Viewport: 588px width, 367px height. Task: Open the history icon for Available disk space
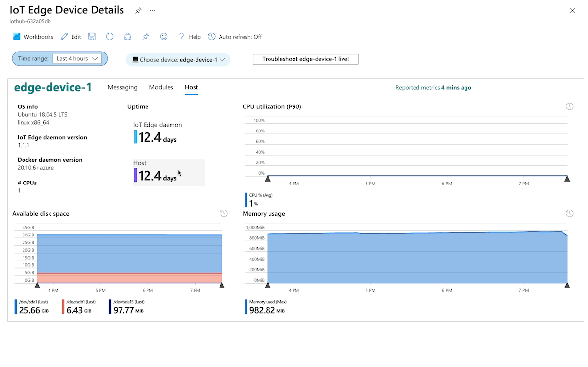pyautogui.click(x=223, y=213)
